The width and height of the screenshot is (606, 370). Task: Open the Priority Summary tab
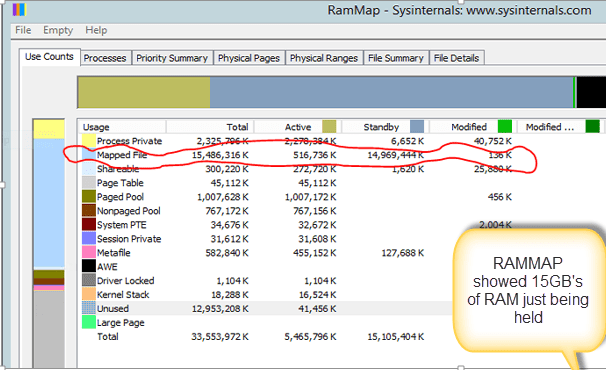(x=172, y=58)
